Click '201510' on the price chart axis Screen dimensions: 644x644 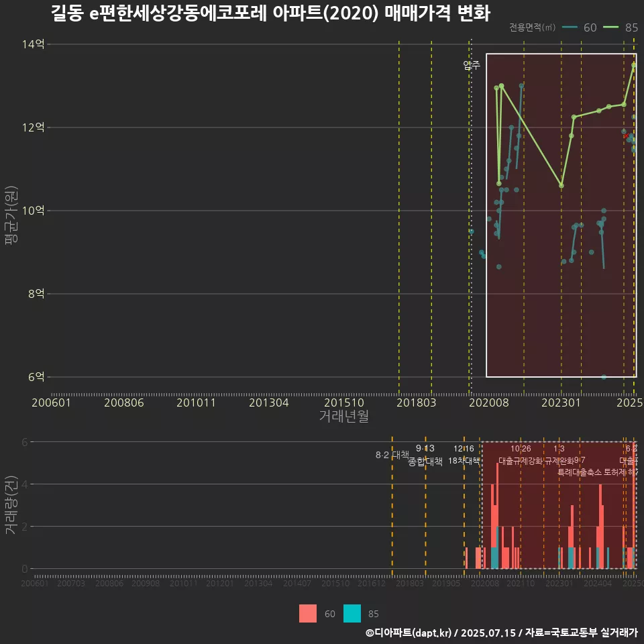point(344,402)
